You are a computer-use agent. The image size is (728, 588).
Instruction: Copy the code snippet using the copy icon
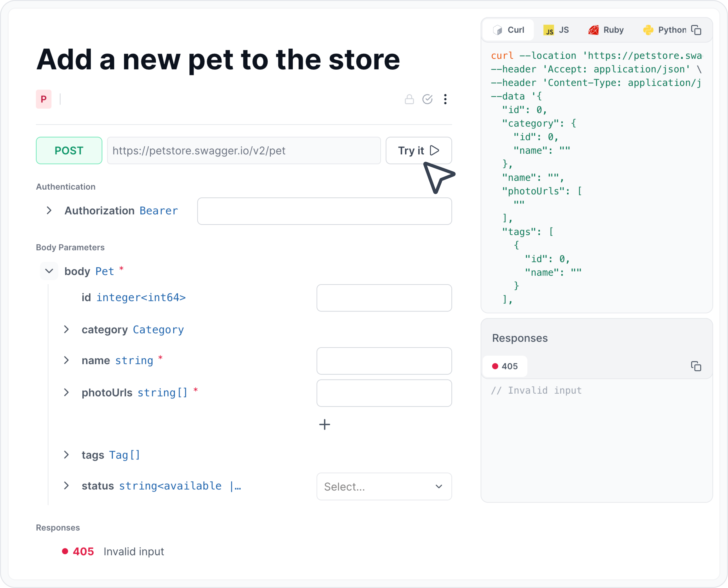point(696,30)
